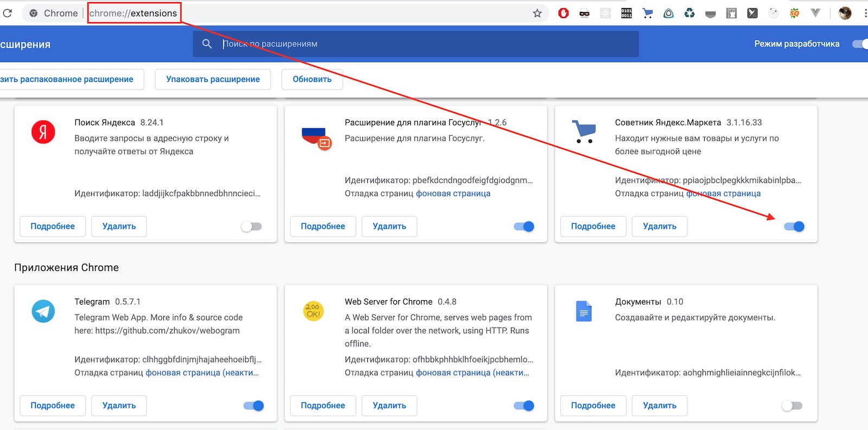Click the Telegram paper plane app icon
Viewport: 868px width, 430px height.
(43, 311)
